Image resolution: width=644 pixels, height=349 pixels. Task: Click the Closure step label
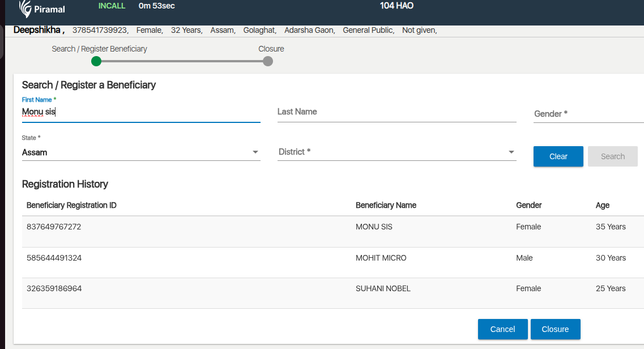271,49
